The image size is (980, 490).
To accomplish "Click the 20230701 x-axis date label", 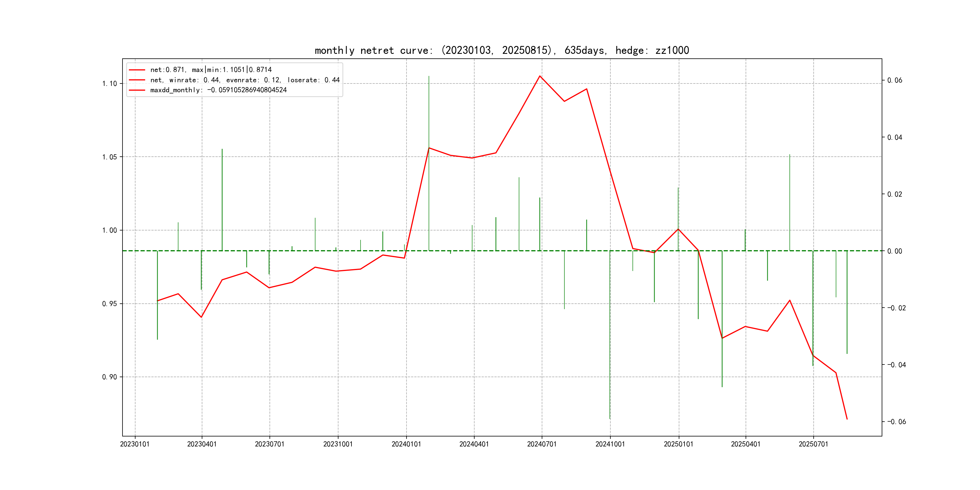I will 269,444.
